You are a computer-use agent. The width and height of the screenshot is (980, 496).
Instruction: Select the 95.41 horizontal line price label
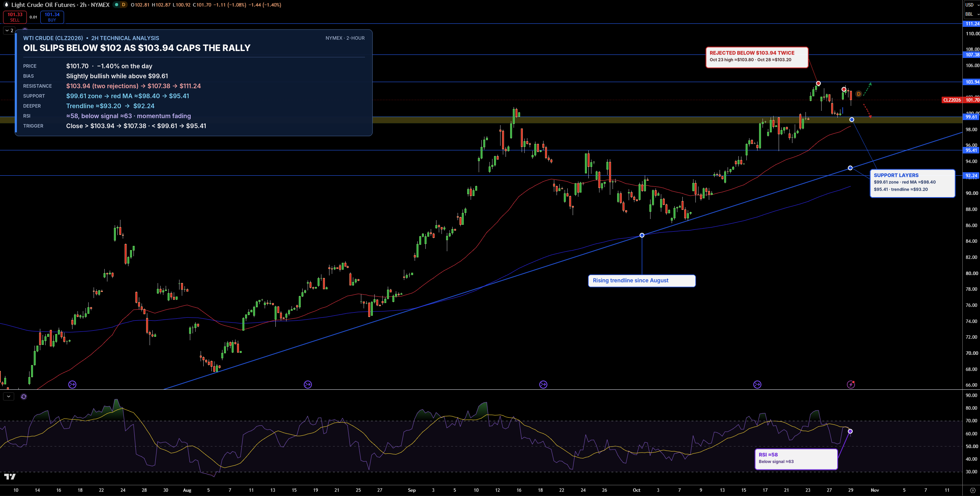[x=972, y=150]
